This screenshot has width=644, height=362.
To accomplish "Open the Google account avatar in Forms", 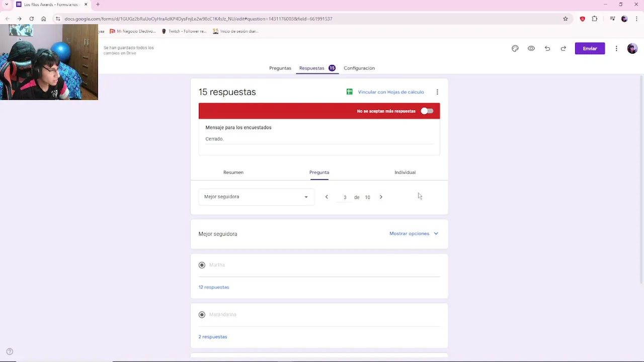I will 632,48.
